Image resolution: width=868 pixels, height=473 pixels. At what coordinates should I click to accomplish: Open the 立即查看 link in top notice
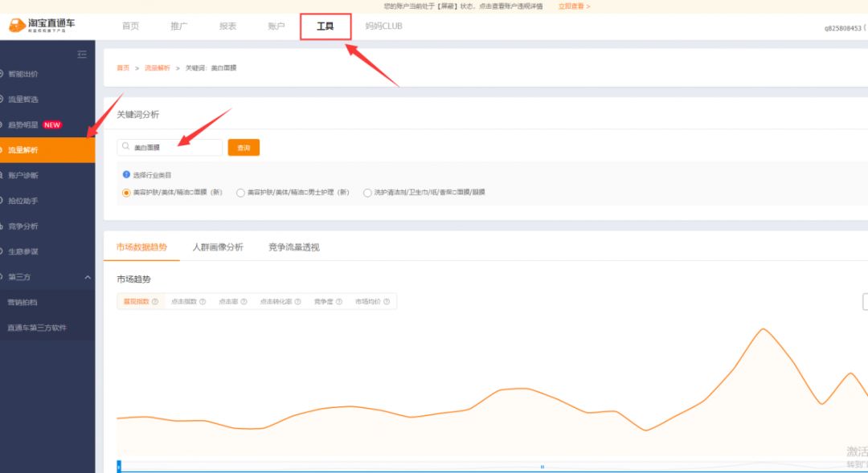pos(574,6)
